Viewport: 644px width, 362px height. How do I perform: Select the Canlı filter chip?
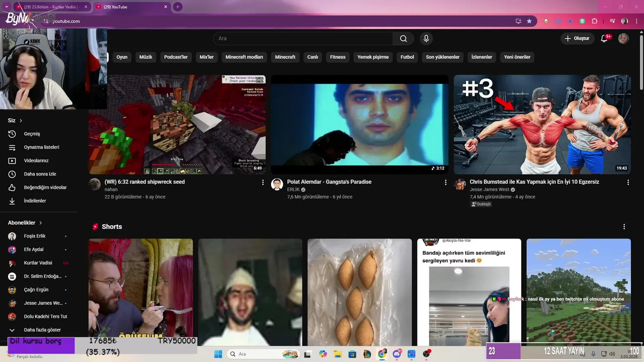313,57
